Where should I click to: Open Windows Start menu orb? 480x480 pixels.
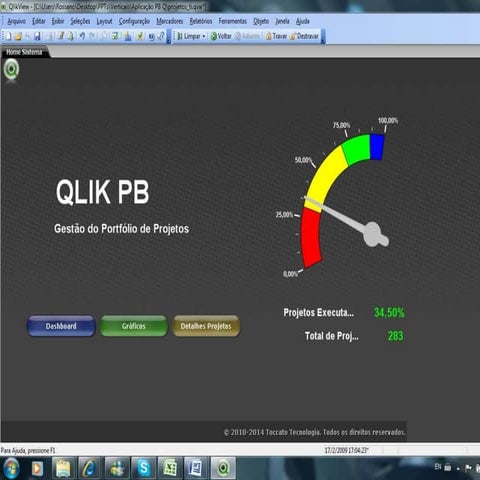(x=11, y=468)
